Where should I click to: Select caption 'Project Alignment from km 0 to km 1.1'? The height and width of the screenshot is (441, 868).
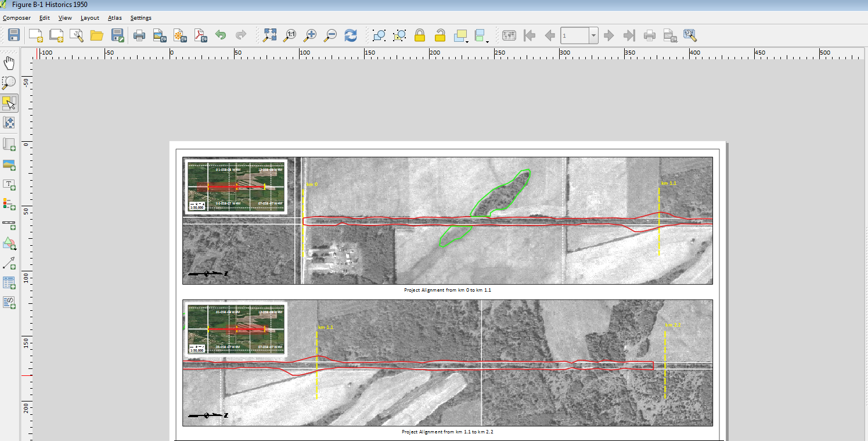tap(448, 289)
